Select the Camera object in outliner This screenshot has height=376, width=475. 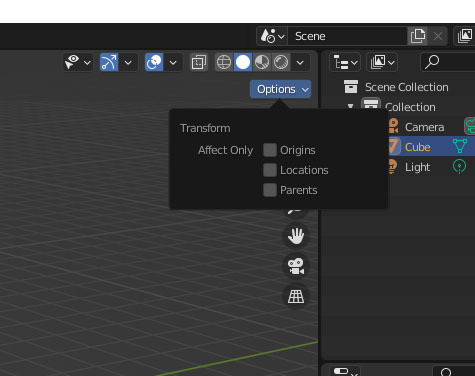pyautogui.click(x=424, y=127)
